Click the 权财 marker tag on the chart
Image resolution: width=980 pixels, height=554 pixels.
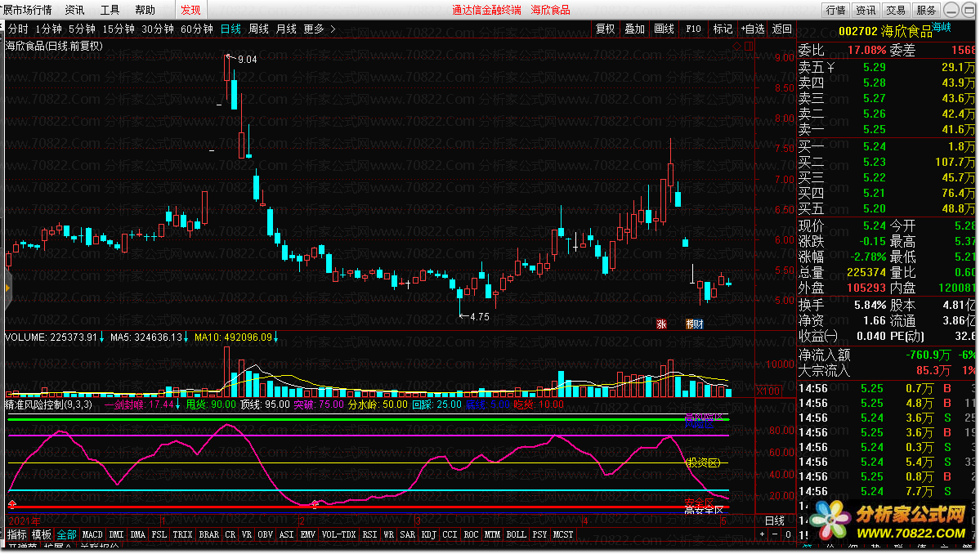[695, 324]
